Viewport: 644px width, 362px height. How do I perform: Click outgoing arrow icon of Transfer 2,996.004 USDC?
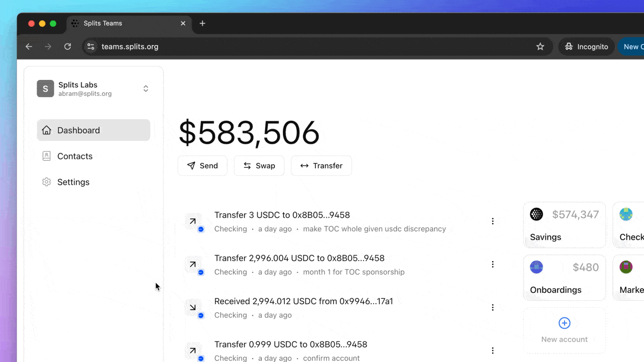[x=193, y=264]
